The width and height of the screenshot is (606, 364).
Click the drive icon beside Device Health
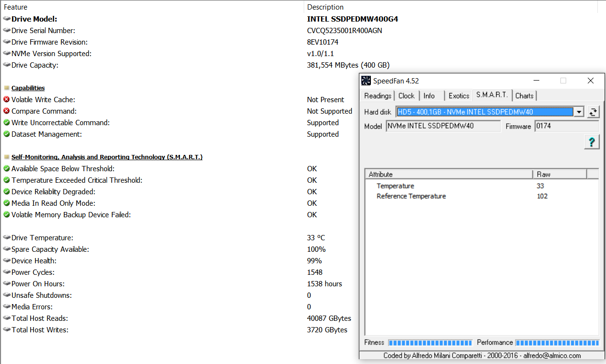(7, 261)
